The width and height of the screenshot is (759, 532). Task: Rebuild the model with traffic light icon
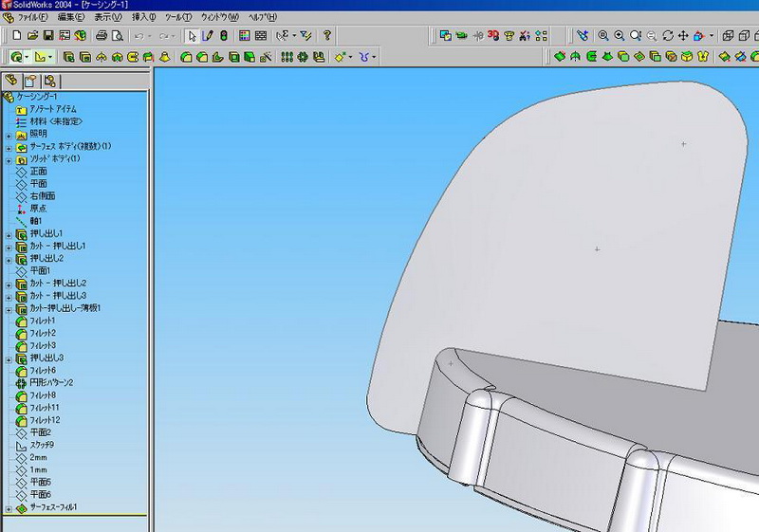pyautogui.click(x=224, y=35)
